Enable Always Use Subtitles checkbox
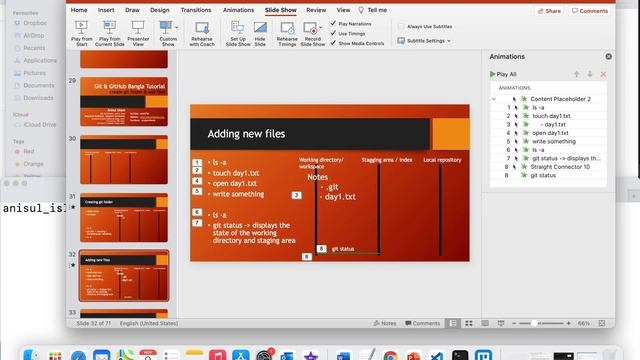Image resolution: width=640 pixels, height=360 pixels. 401,27
